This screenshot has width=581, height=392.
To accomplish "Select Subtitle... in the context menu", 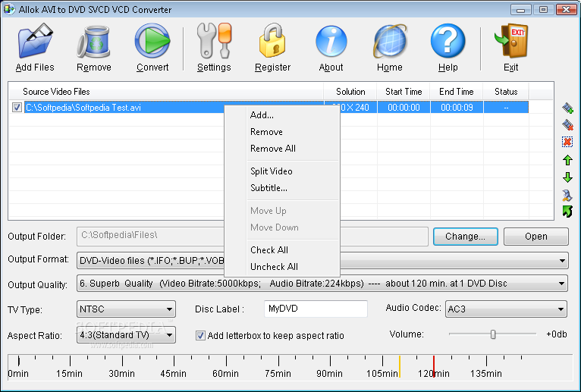I will pyautogui.click(x=282, y=188).
